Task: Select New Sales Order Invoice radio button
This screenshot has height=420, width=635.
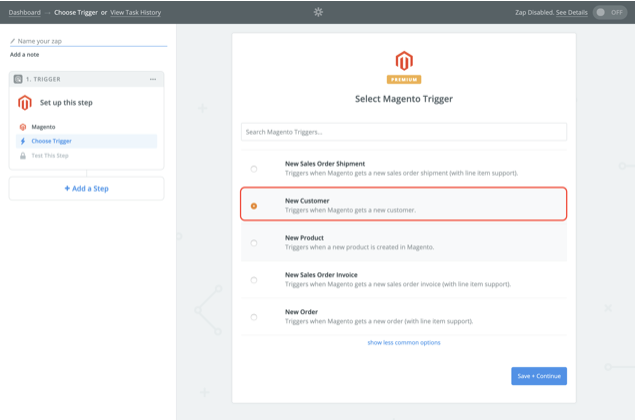Action: click(x=254, y=280)
